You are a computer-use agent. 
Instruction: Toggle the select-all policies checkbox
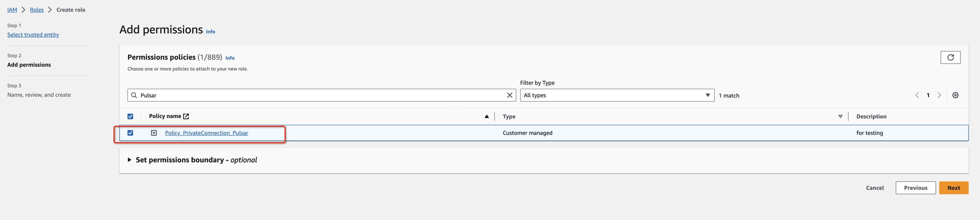coord(130,116)
